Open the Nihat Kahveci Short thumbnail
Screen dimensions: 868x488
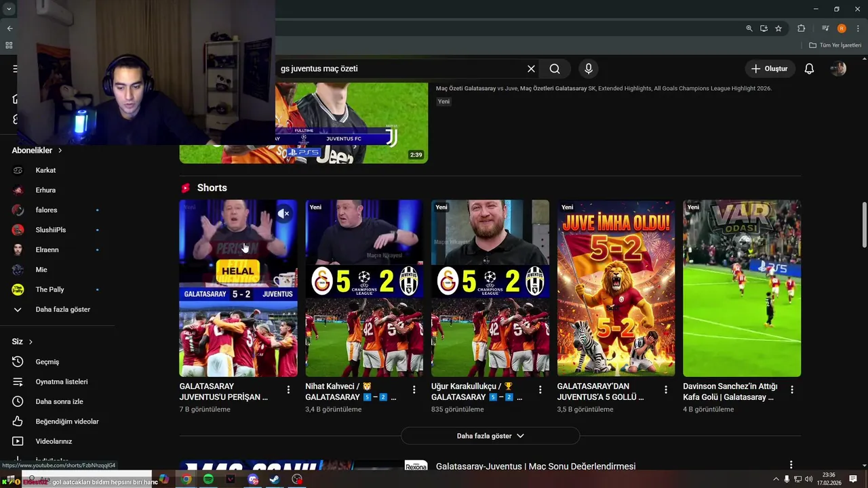(x=364, y=288)
